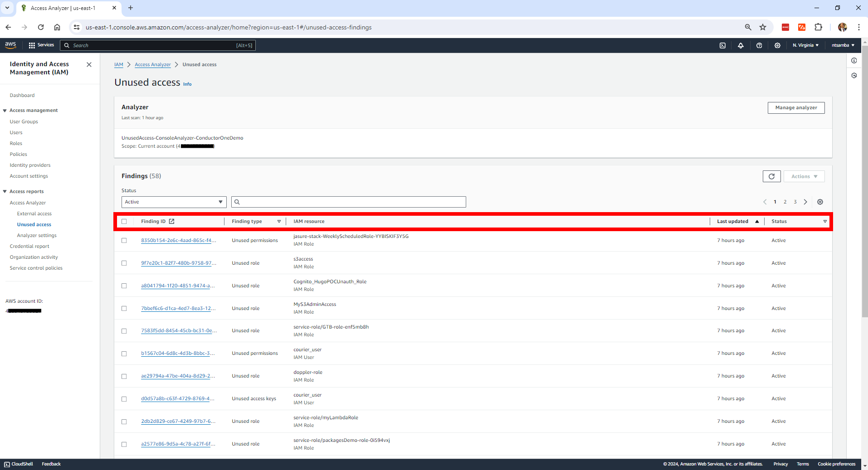Screen dimensions: 868x470
Task: Open findings table preferences gear
Action: (x=820, y=202)
